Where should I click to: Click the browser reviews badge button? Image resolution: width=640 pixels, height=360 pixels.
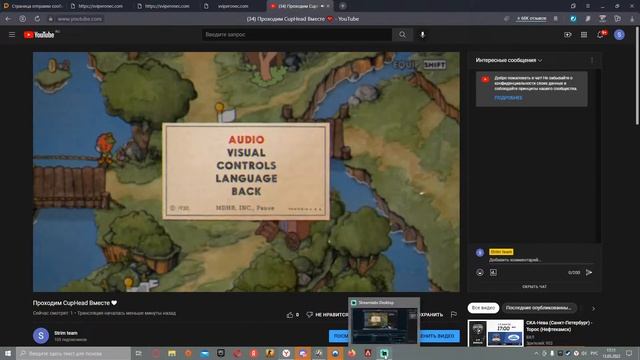click(531, 19)
